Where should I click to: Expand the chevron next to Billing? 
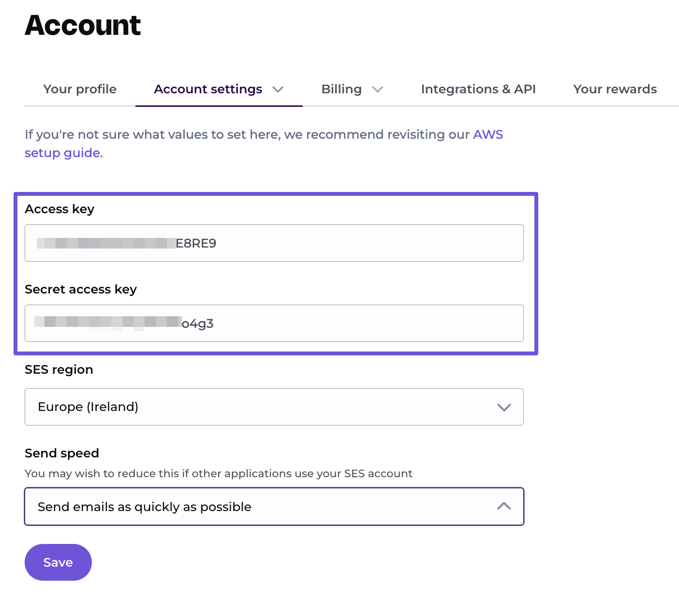(378, 89)
